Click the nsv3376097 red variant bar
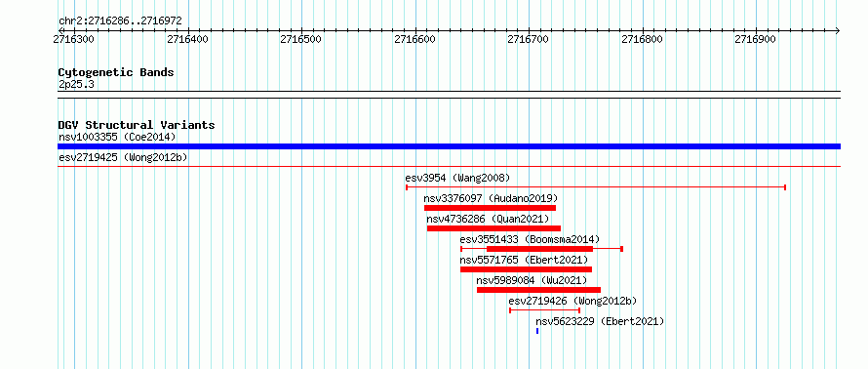 point(490,208)
